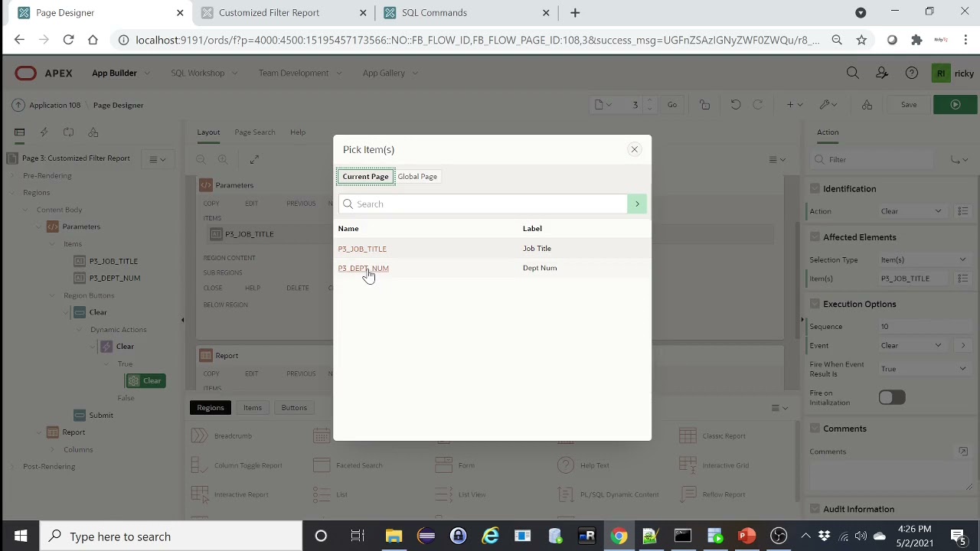Select P3_DEPT_NUM in the rendering tree
This screenshot has height=551, width=980.
(x=115, y=278)
